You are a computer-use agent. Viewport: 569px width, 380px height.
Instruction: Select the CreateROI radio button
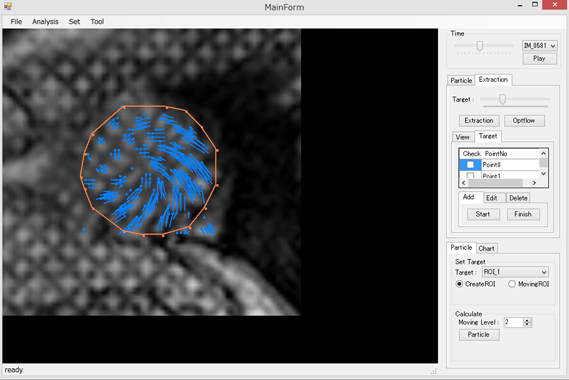click(459, 284)
